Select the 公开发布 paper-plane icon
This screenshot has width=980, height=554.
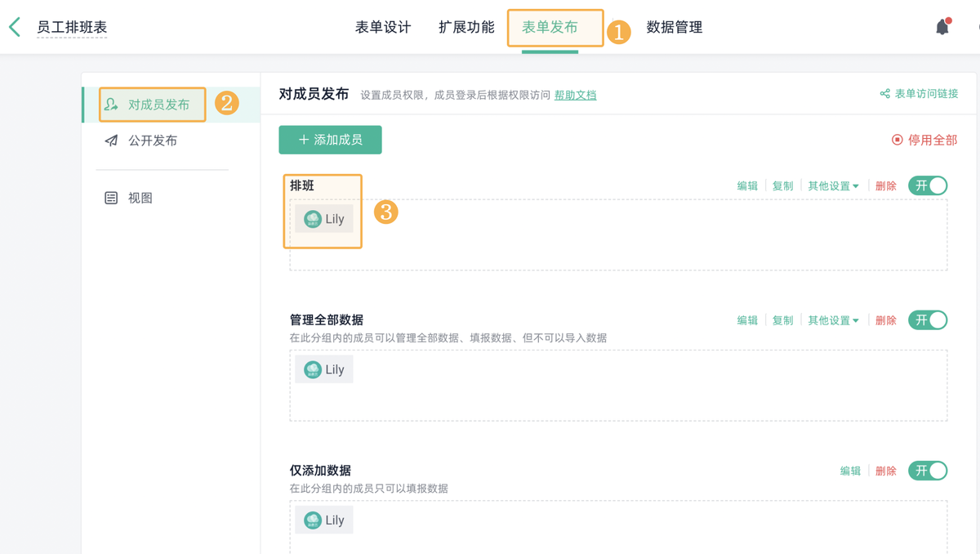[109, 140]
